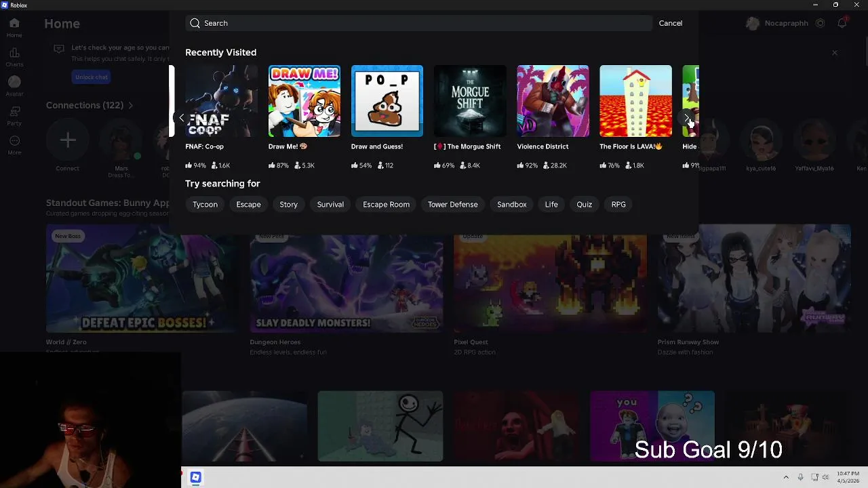This screenshot has height=488, width=868.
Task: Click the Connect plus icon
Action: 68,140
